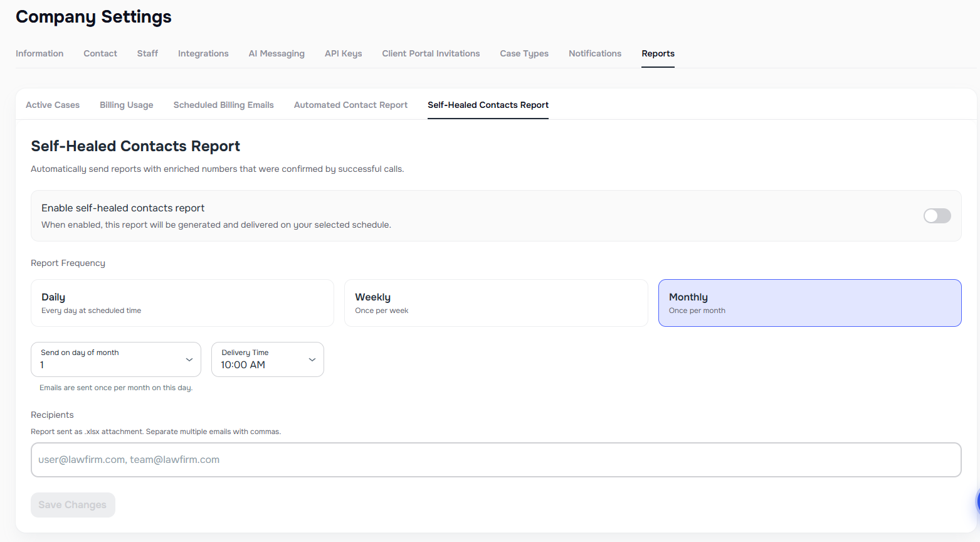Open the Staff settings tab
The width and height of the screenshot is (980, 542).
[x=147, y=53]
